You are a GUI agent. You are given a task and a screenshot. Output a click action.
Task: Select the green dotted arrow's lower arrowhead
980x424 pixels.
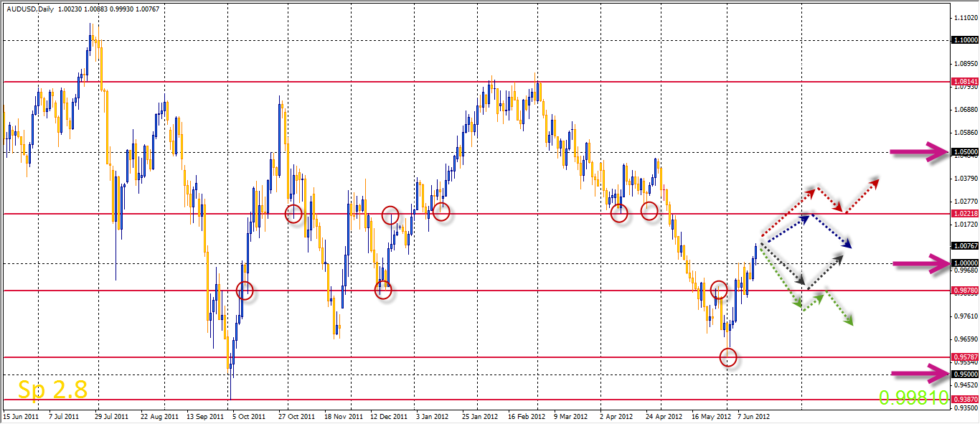[x=848, y=321]
